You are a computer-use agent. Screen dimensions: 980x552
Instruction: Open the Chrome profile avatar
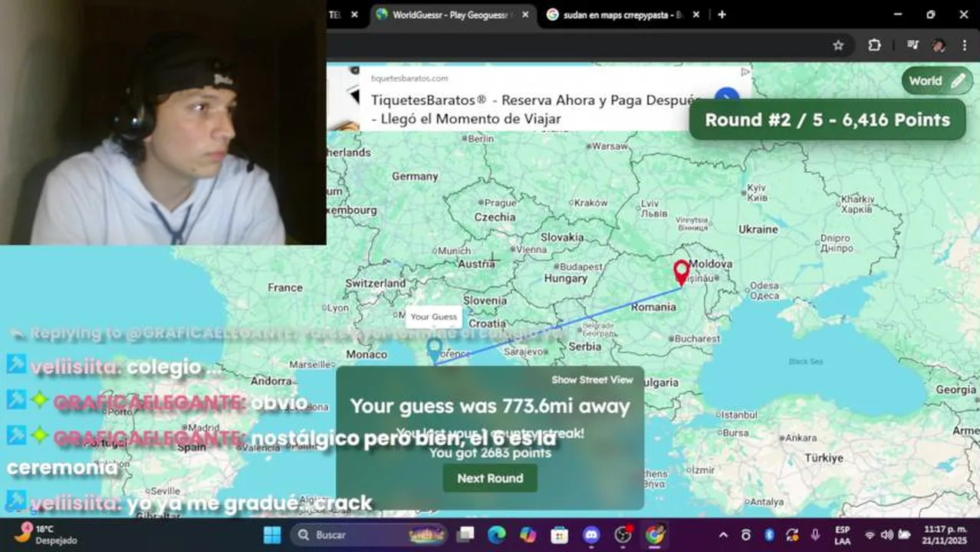coord(939,45)
